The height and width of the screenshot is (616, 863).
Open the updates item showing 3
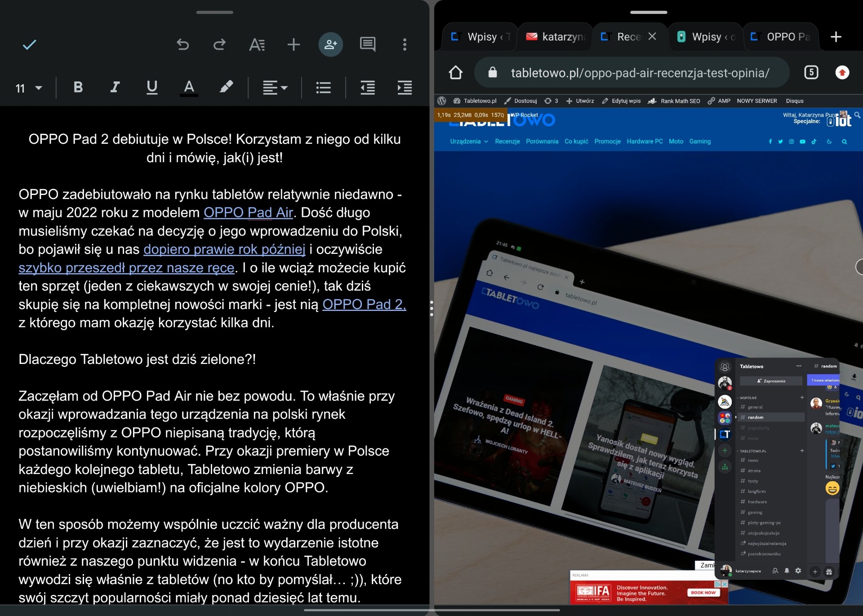(551, 101)
